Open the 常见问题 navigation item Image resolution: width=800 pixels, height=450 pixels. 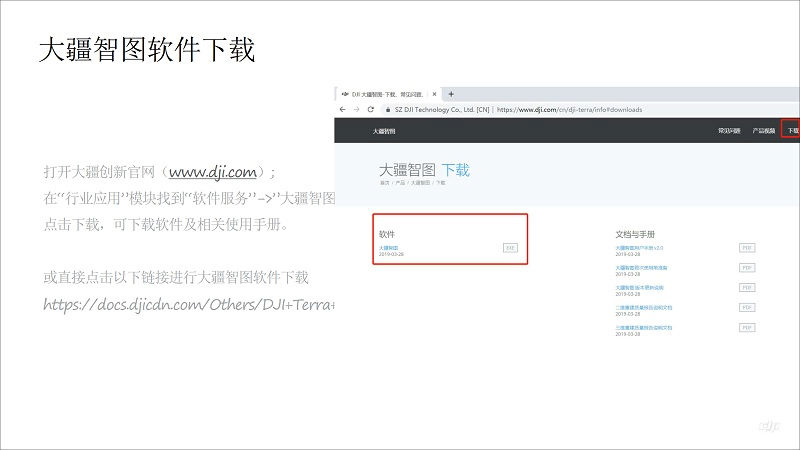[x=728, y=131]
